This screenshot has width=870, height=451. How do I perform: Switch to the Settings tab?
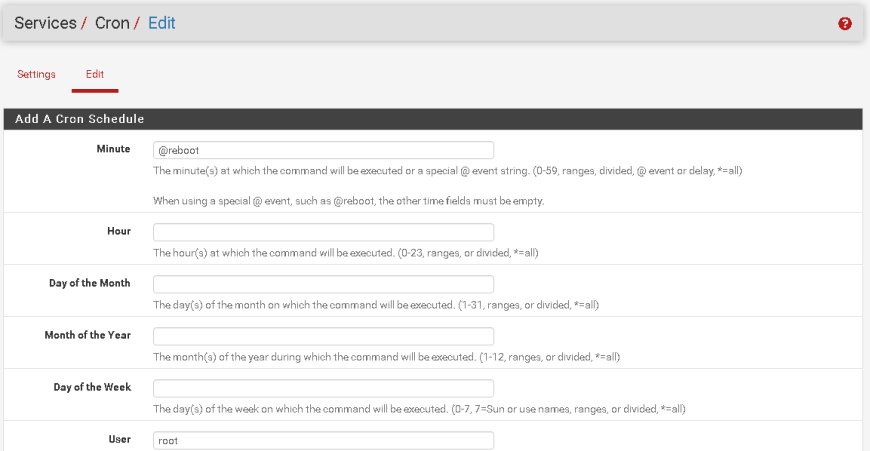pos(36,74)
